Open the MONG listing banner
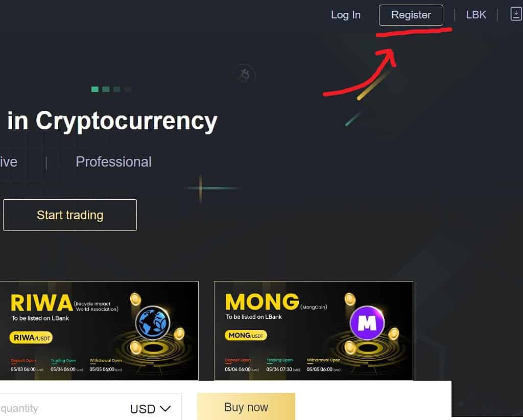 coord(314,331)
